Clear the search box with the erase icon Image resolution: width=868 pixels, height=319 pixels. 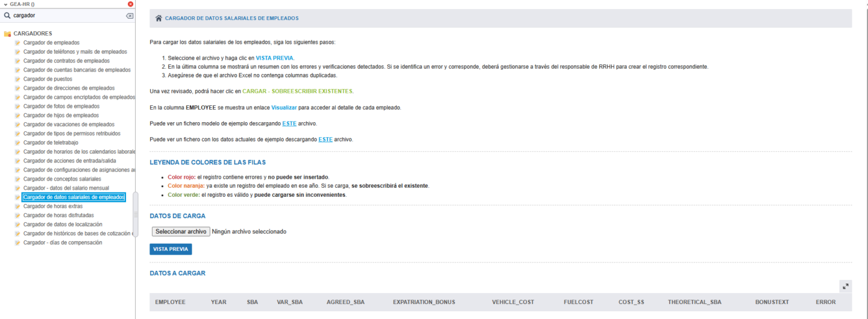[x=130, y=16]
